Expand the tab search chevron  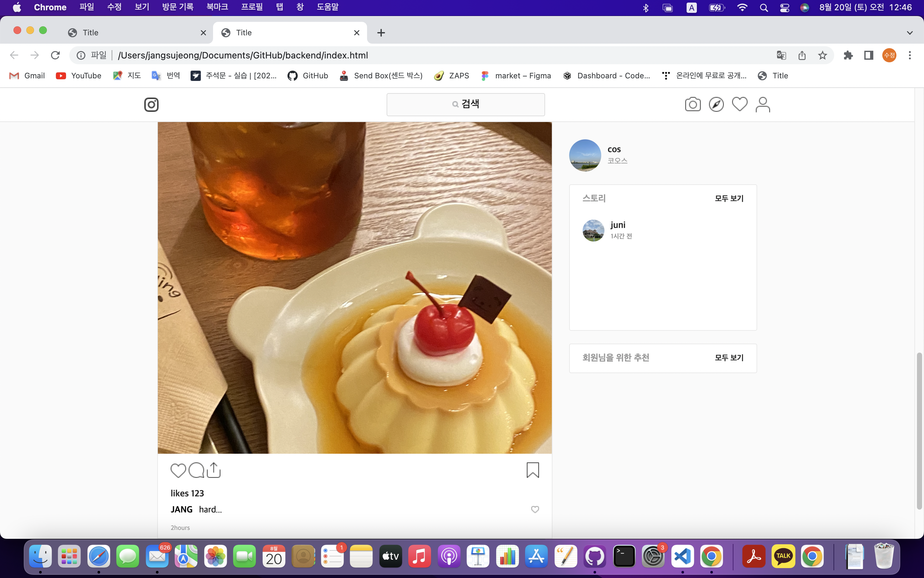click(910, 33)
